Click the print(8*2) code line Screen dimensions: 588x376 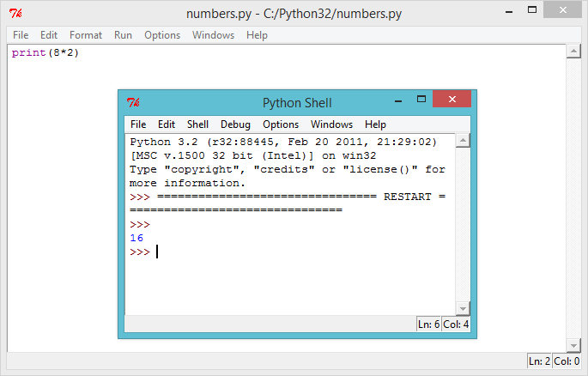(45, 53)
